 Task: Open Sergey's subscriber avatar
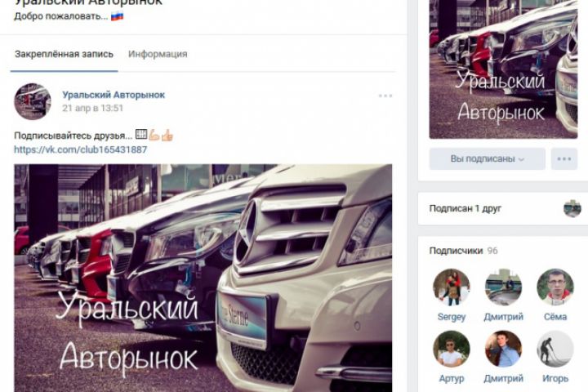click(x=451, y=287)
